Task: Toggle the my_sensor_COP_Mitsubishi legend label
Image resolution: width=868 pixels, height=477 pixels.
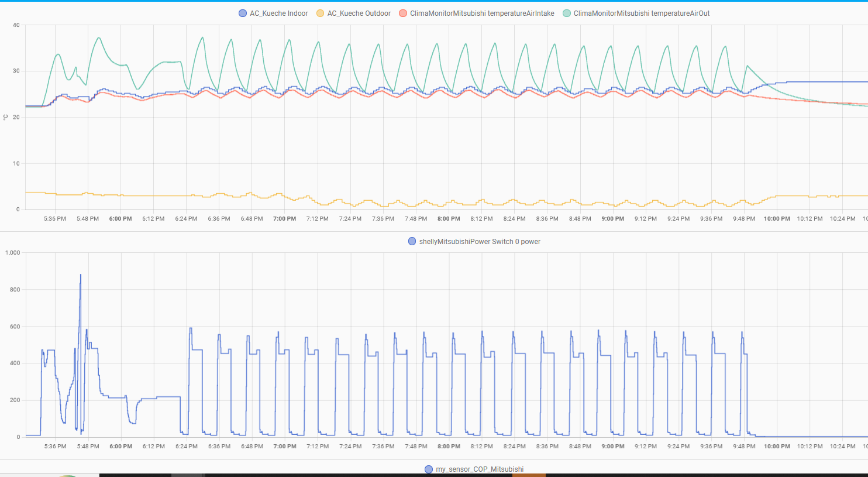Action: point(480,469)
